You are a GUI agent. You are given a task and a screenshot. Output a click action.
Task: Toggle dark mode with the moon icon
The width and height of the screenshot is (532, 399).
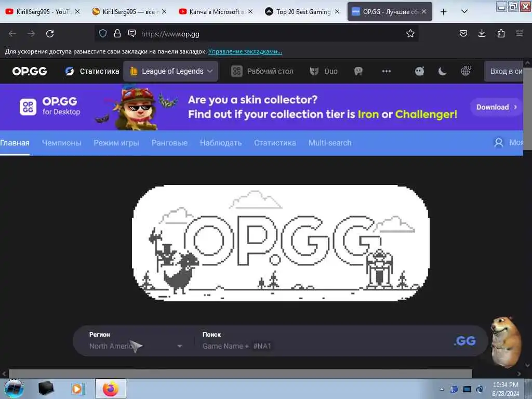point(443,71)
